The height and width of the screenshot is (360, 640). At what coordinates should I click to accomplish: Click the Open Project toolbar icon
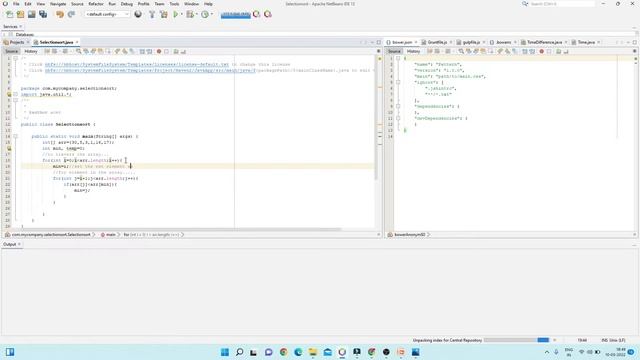pyautogui.click(x=31, y=14)
